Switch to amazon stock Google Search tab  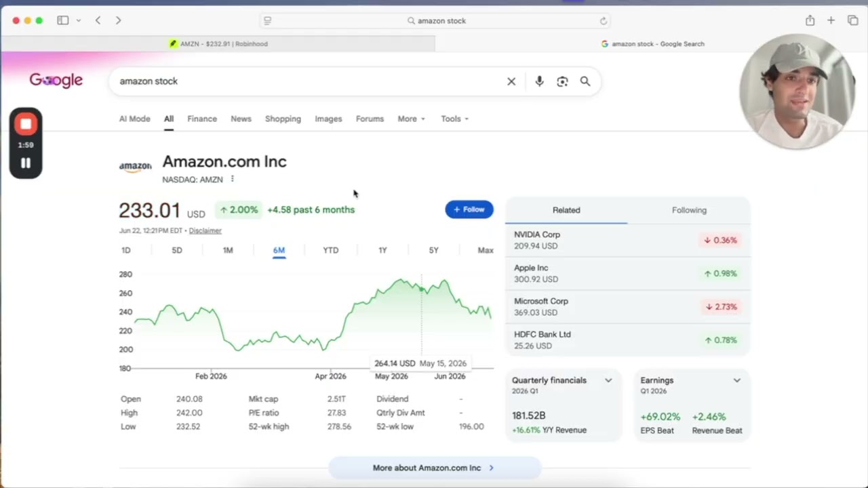[652, 43]
